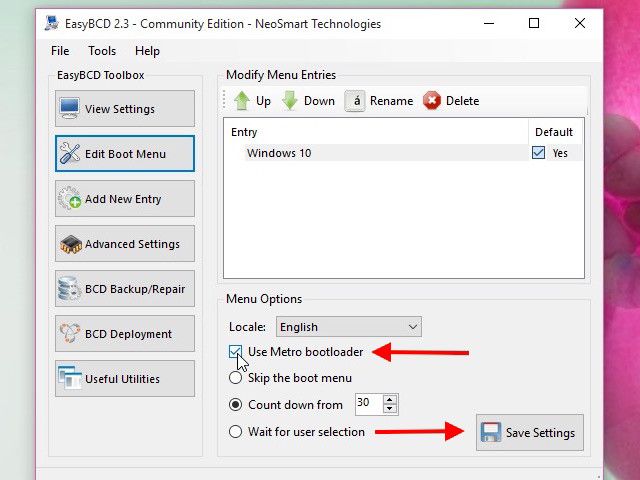The width and height of the screenshot is (640, 480).
Task: Open the Tools menu
Action: tap(102, 51)
